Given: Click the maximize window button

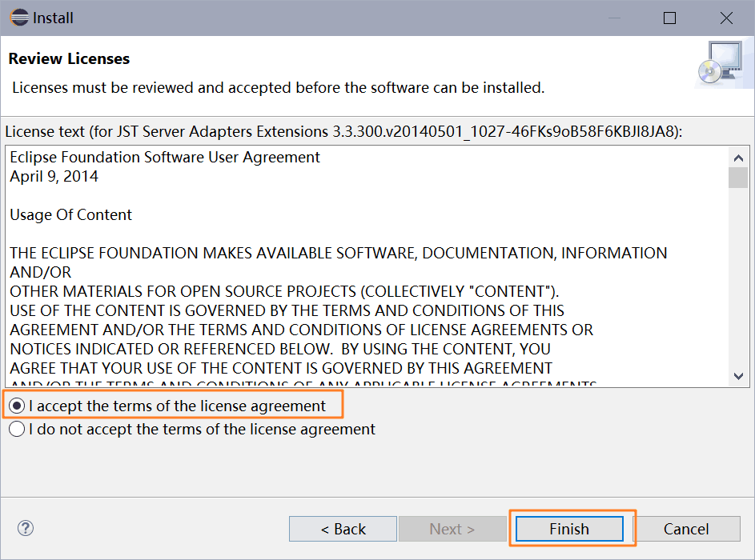Looking at the screenshot, I should coord(669,17).
